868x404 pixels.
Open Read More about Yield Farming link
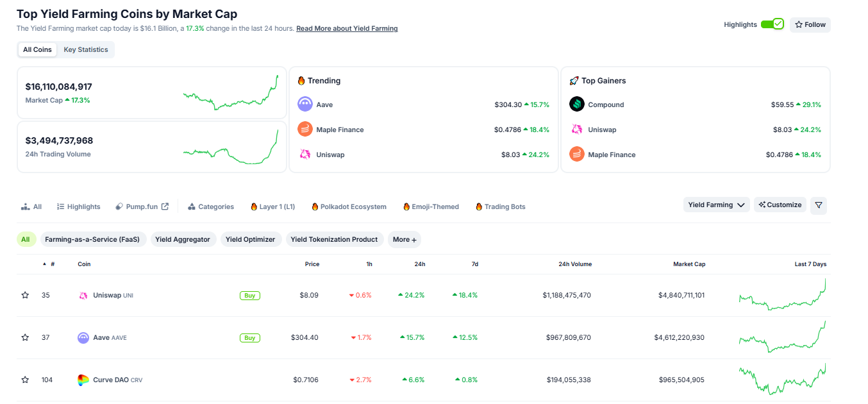pos(347,29)
